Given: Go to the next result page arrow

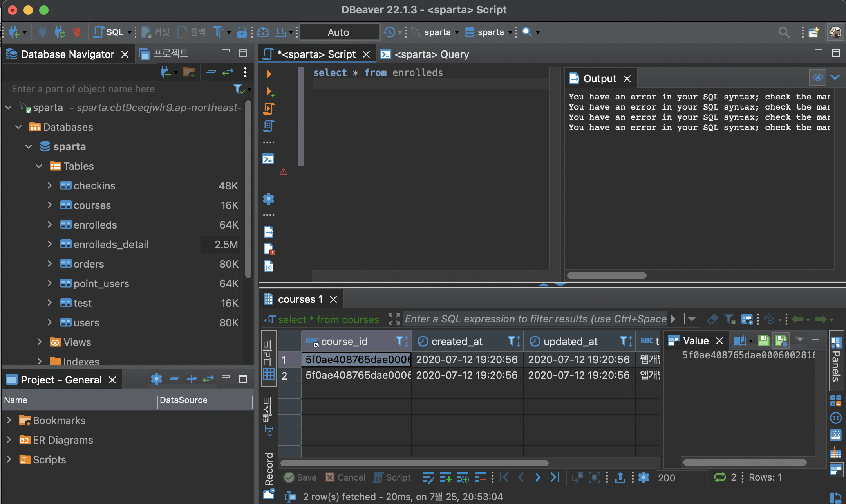Looking at the screenshot, I should click(538, 477).
